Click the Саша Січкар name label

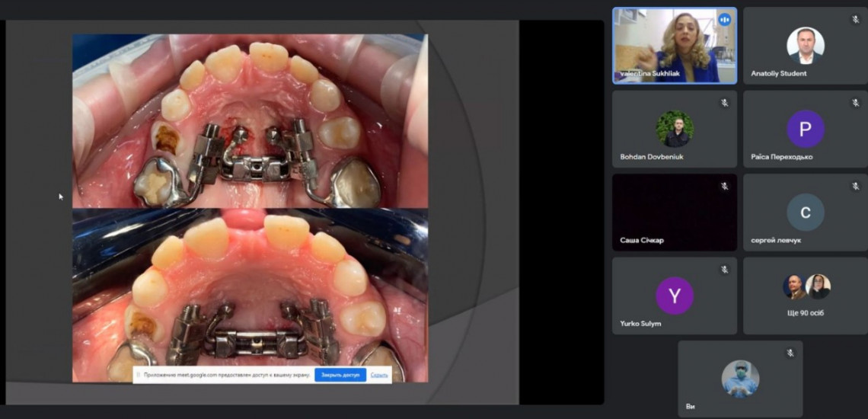coord(642,241)
